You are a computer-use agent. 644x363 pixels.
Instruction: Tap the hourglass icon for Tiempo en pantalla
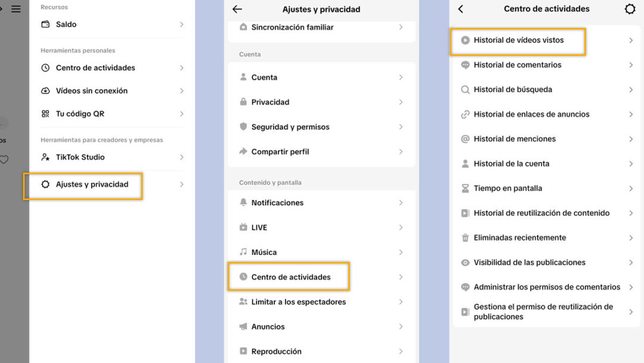pyautogui.click(x=465, y=188)
